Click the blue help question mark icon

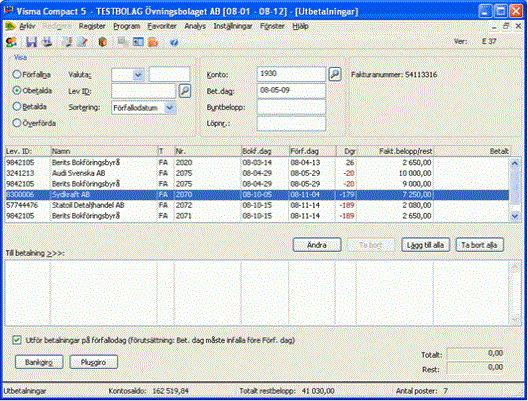point(174,42)
